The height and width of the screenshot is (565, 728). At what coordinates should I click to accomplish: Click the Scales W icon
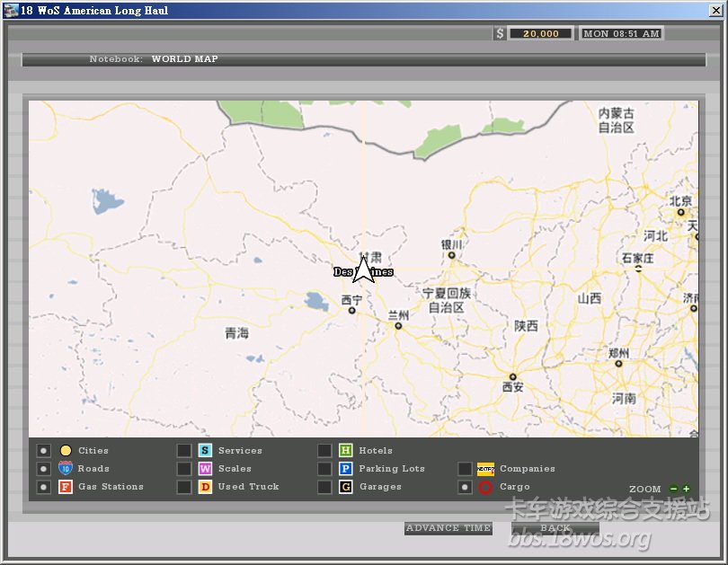205,469
